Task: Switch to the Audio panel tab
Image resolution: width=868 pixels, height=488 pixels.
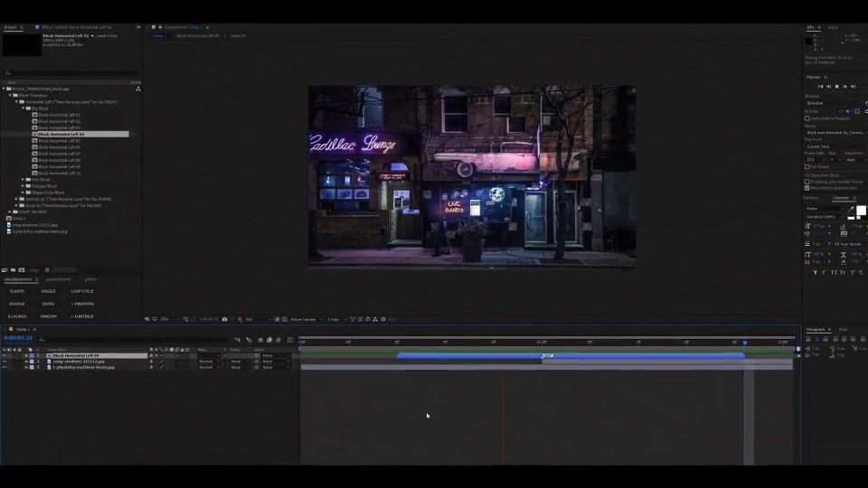Action: 833,27
